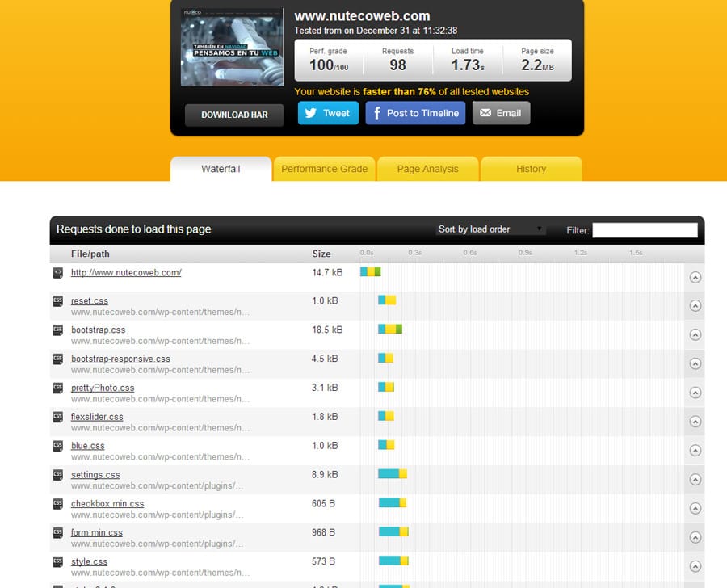Expand details for blue.css request

[x=695, y=450]
